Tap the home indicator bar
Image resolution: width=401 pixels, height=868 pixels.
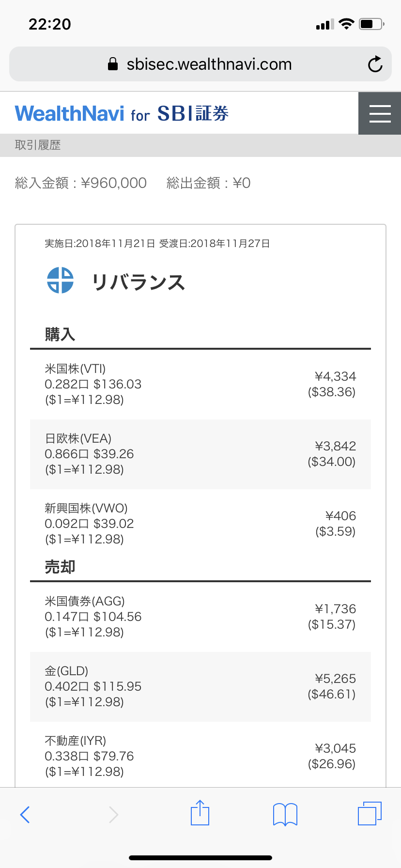tap(200, 858)
